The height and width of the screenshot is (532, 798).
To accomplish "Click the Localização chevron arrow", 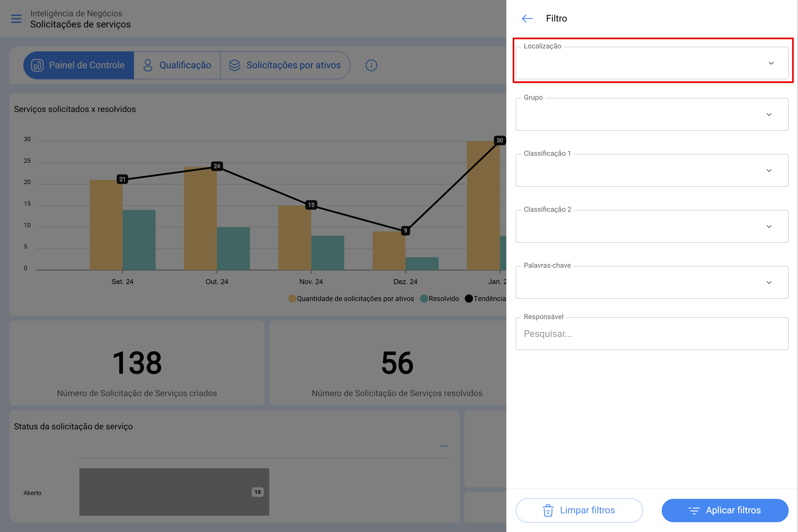I will coord(771,63).
